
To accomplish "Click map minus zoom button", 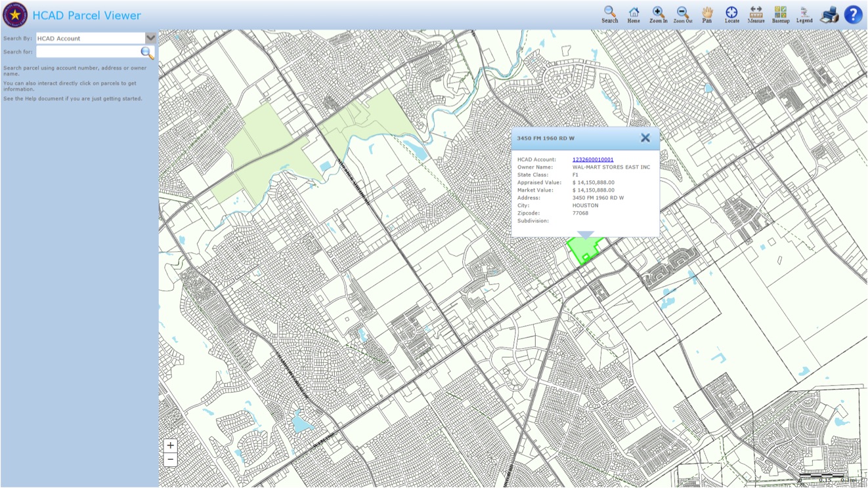I will coord(171,459).
